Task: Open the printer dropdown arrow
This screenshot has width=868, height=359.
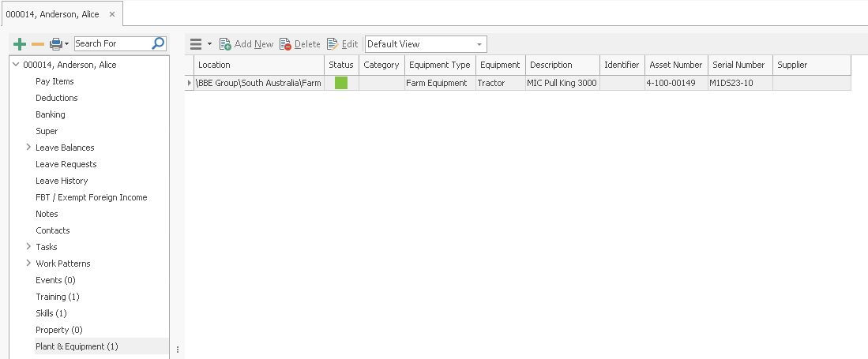Action: coord(67,44)
